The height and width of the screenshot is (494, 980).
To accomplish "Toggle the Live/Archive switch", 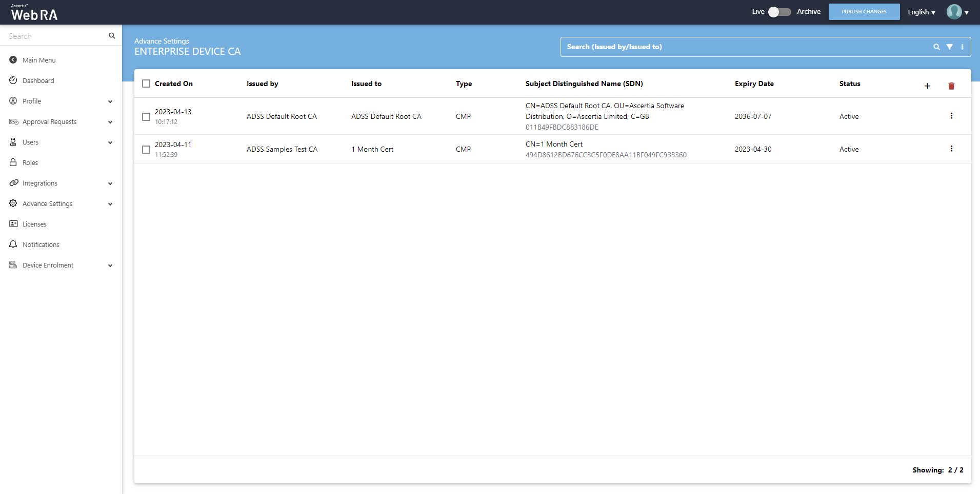I will [779, 12].
